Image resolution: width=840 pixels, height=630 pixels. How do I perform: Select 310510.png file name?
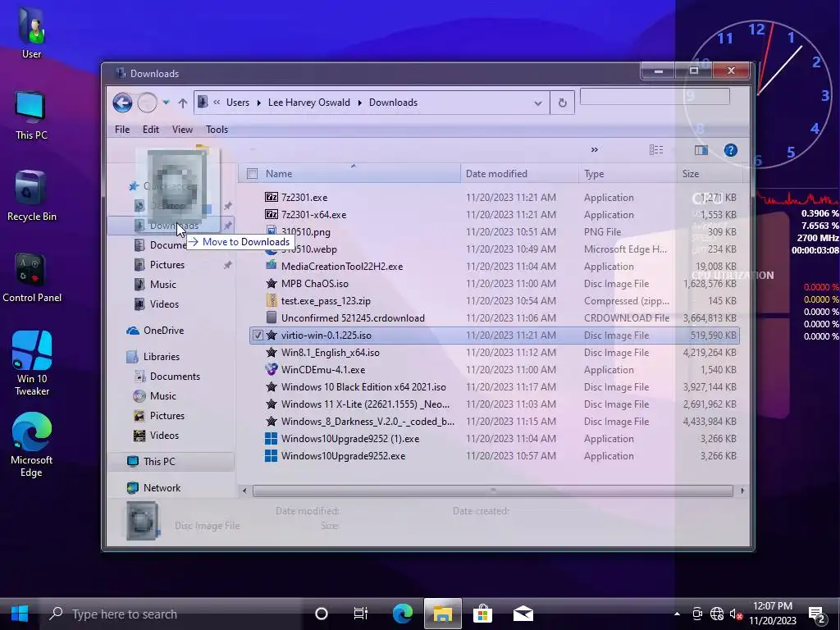coord(306,232)
